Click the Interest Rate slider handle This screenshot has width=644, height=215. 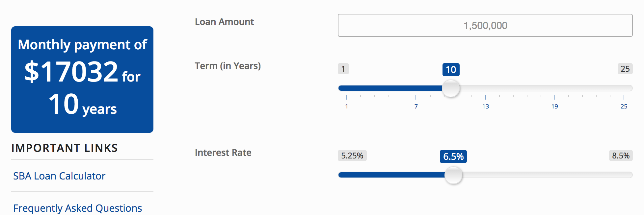tap(453, 175)
